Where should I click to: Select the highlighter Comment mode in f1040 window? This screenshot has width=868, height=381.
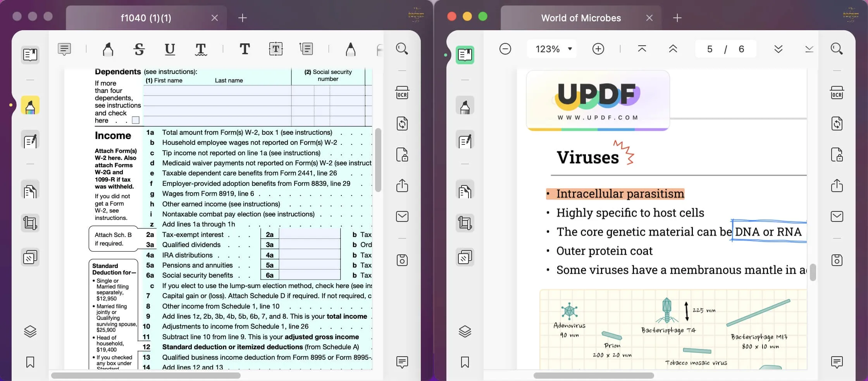pos(30,105)
